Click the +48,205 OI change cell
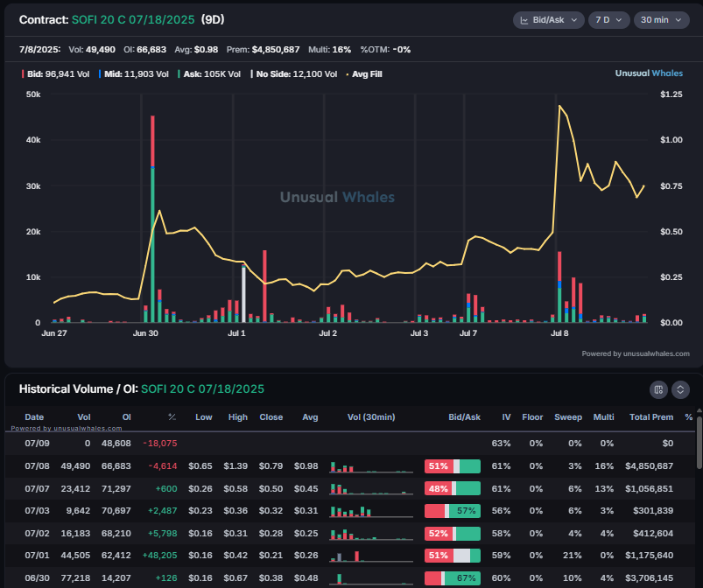The width and height of the screenshot is (703, 588). point(159,556)
